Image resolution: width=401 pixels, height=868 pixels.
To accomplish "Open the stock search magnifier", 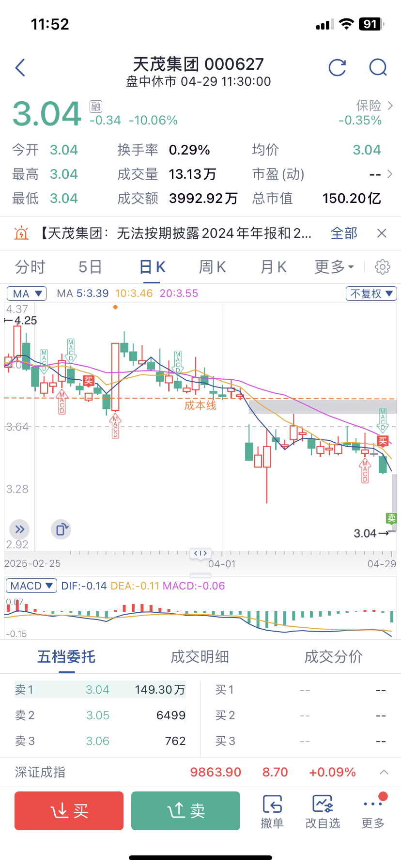I will point(378,68).
